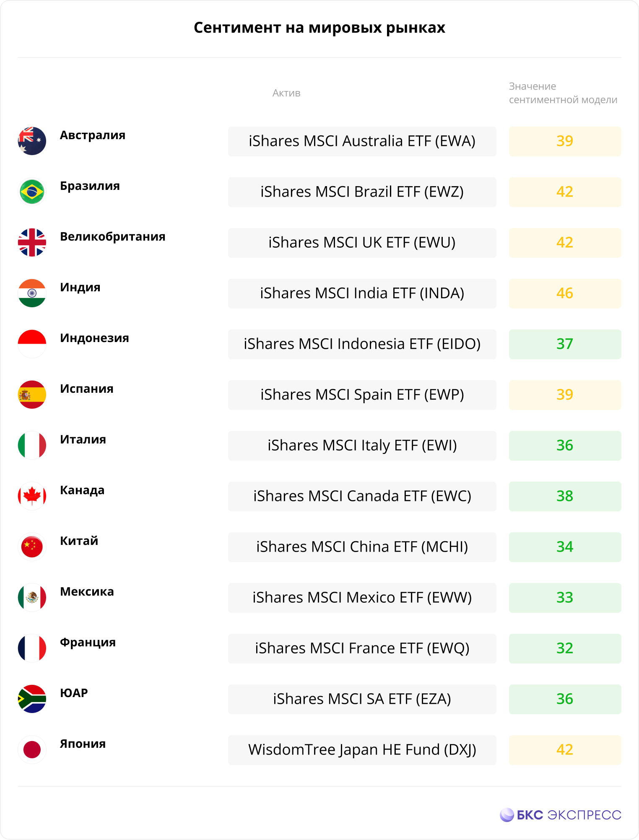Select the United Kingdom flag icon
Viewport: 639px width, 840px height.
[32, 242]
